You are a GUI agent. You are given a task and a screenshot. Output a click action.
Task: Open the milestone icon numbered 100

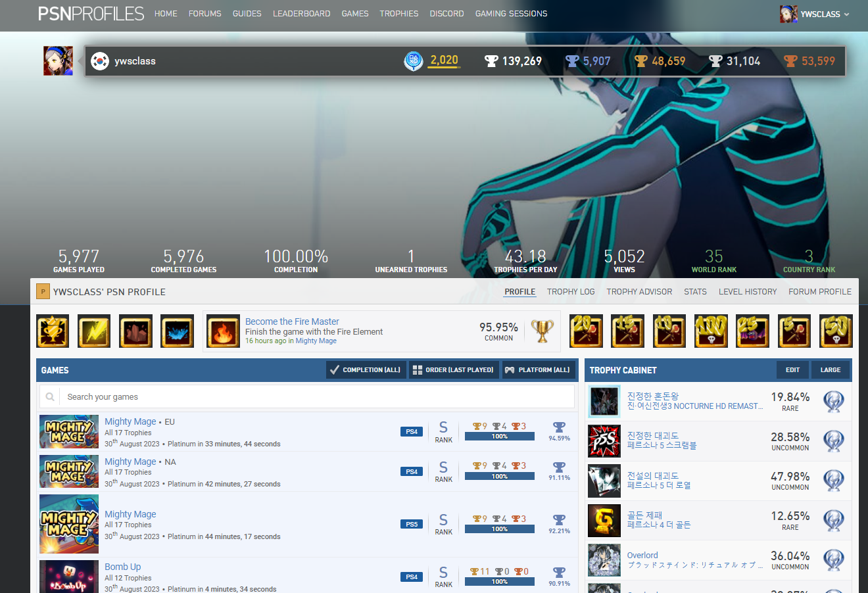click(x=711, y=331)
